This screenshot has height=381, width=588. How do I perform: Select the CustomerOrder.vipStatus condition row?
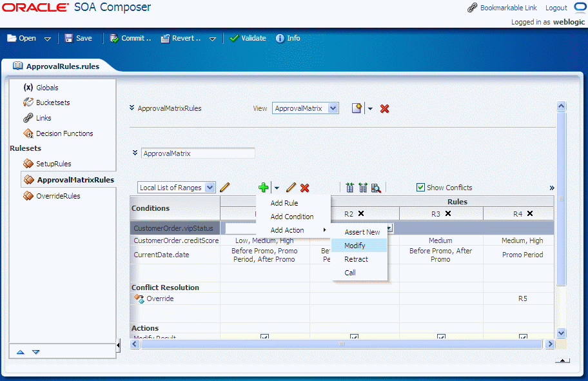(175, 228)
